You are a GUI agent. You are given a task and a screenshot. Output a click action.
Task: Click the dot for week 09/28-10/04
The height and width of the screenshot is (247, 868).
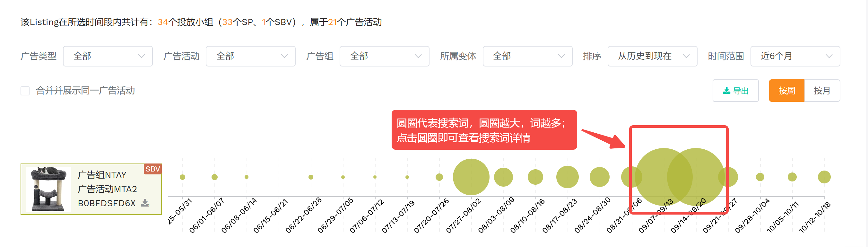click(x=760, y=177)
